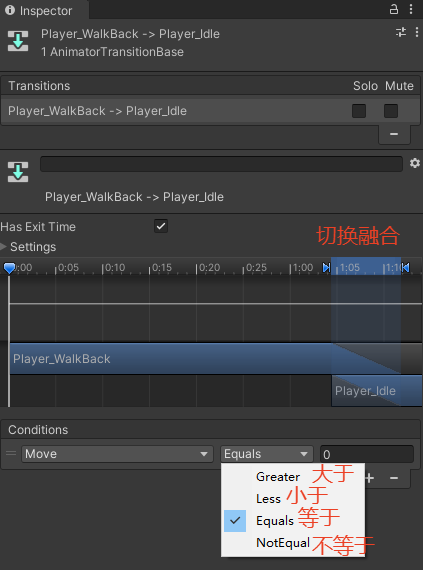
Task: Grab the condition row reorder handle
Action: (x=11, y=453)
